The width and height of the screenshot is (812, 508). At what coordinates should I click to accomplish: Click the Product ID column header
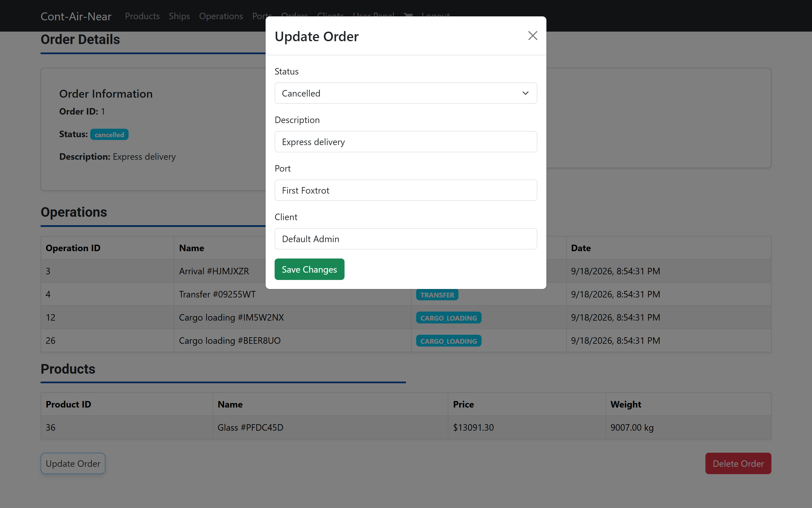click(127, 404)
